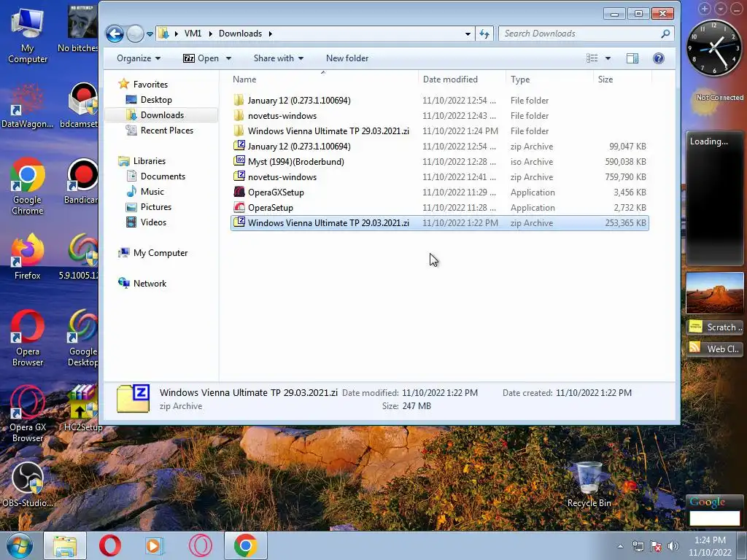Viewport: 747px width, 560px height.
Task: Select the January 12 zip archive file
Action: 439,146
